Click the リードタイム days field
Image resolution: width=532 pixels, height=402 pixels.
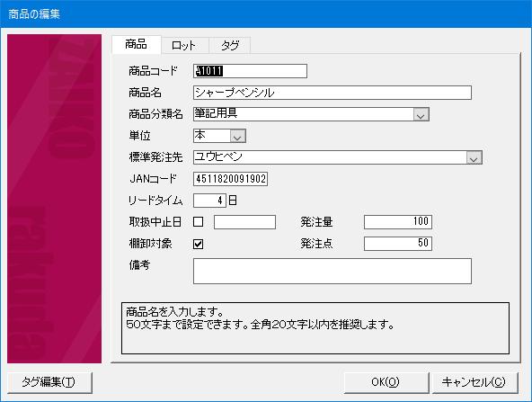coord(209,201)
